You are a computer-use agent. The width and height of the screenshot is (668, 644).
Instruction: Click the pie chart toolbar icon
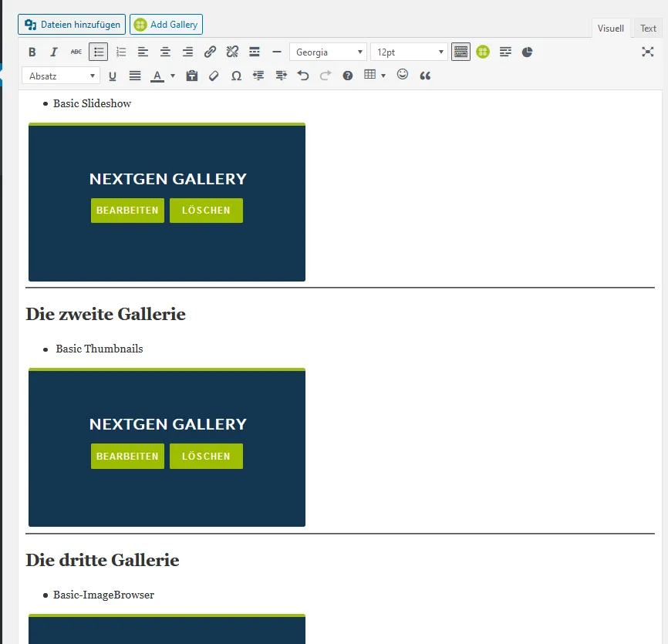point(528,52)
